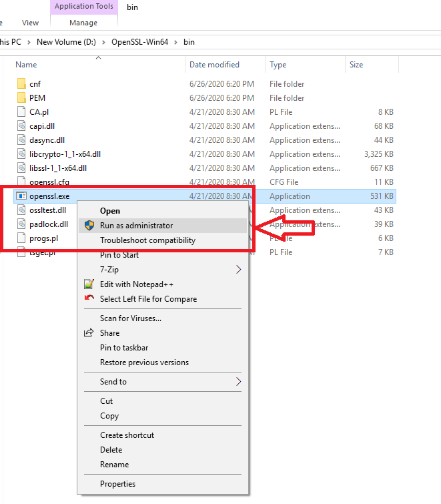
Task: Expand the 7-Zip submenu arrow
Action: coord(238,270)
